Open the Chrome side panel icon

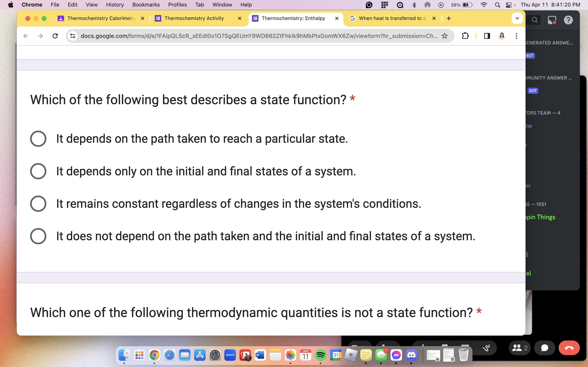[487, 36]
